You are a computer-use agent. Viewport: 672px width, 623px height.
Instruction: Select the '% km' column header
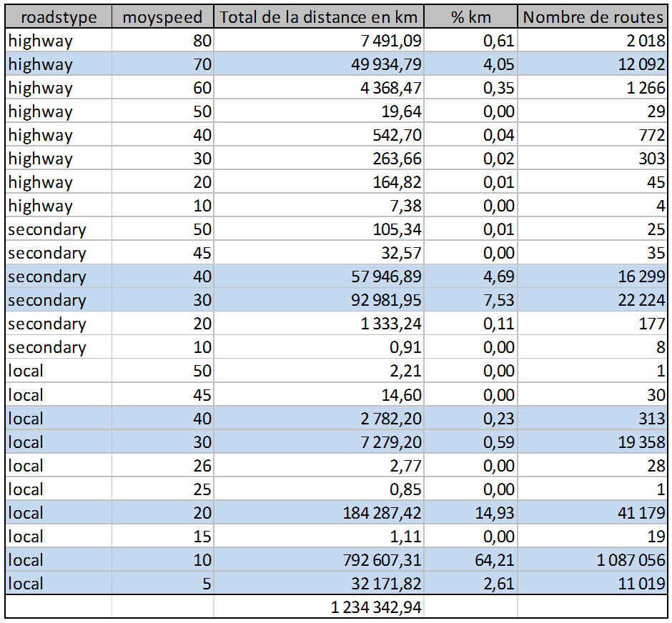coord(473,17)
